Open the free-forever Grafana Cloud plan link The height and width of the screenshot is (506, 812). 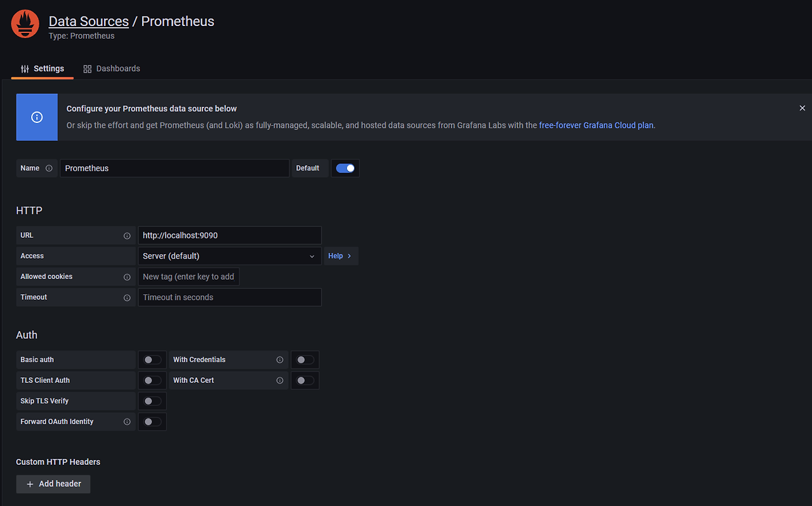point(596,126)
